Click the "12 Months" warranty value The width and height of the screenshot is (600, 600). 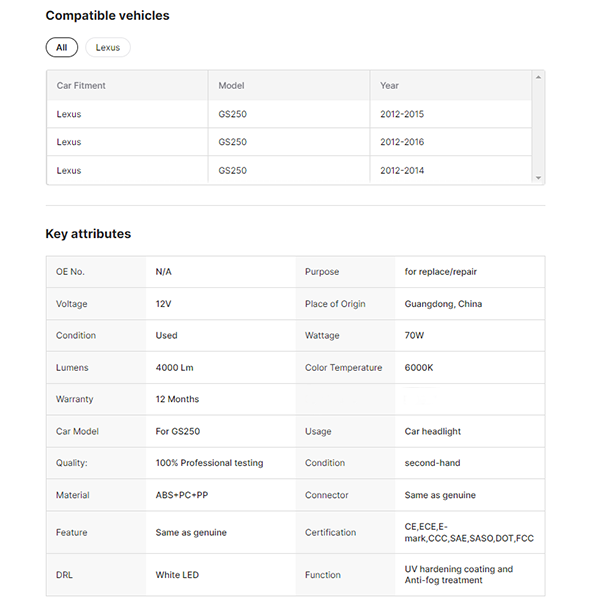[177, 399]
